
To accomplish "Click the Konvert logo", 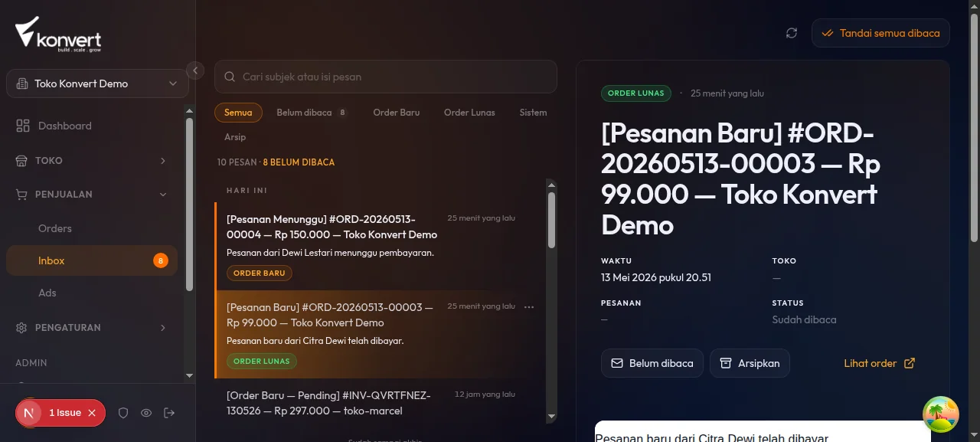I will click(x=58, y=35).
